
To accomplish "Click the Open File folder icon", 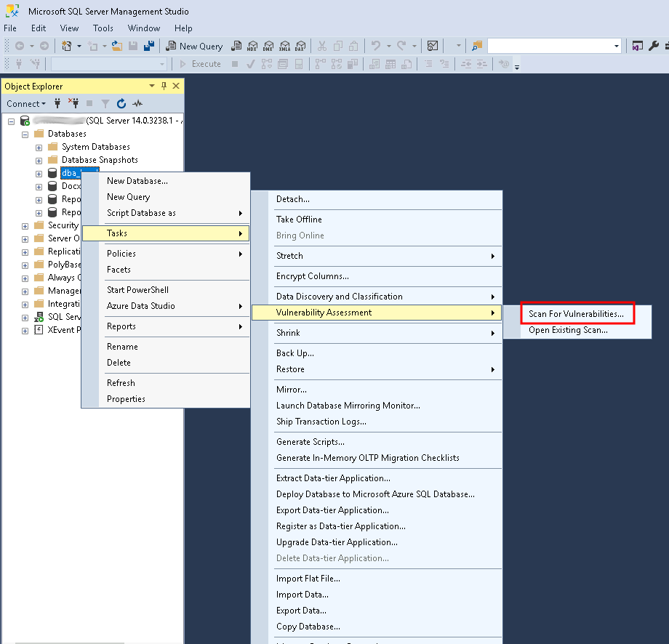I will 117,46.
